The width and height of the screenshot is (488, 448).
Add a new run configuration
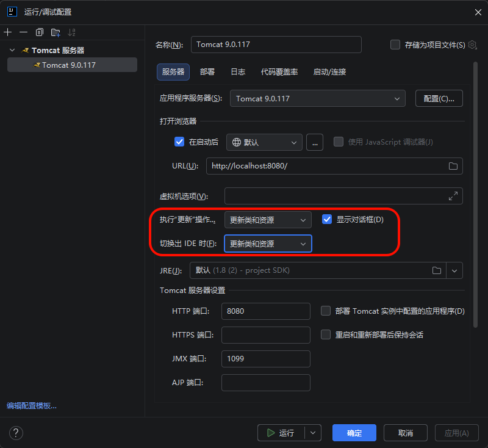pos(8,32)
